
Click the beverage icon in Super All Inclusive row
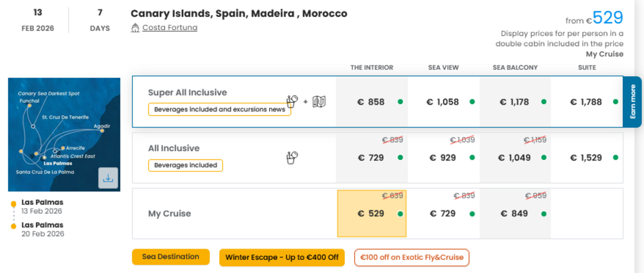pyautogui.click(x=292, y=101)
